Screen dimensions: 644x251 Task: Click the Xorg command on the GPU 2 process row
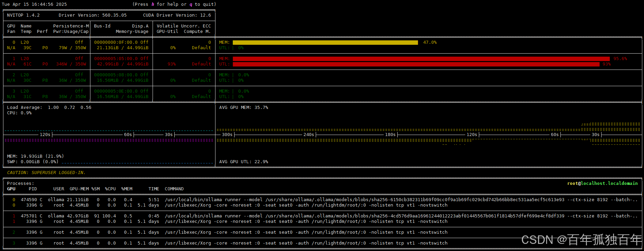click(x=306, y=232)
